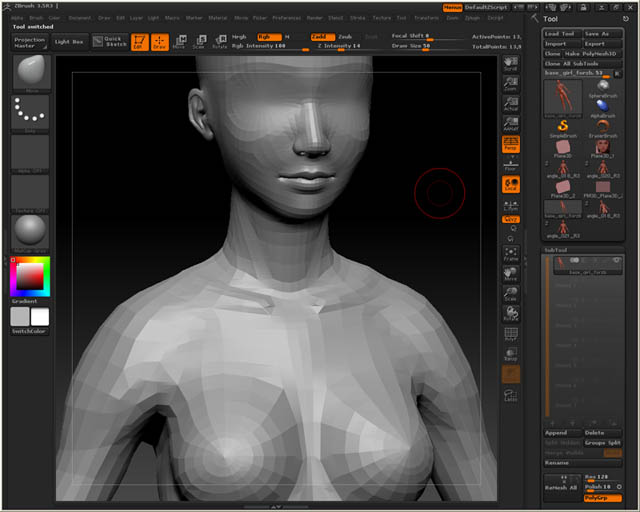Click the Scale view icon in right shelf
640x512 pixels.
(511, 294)
